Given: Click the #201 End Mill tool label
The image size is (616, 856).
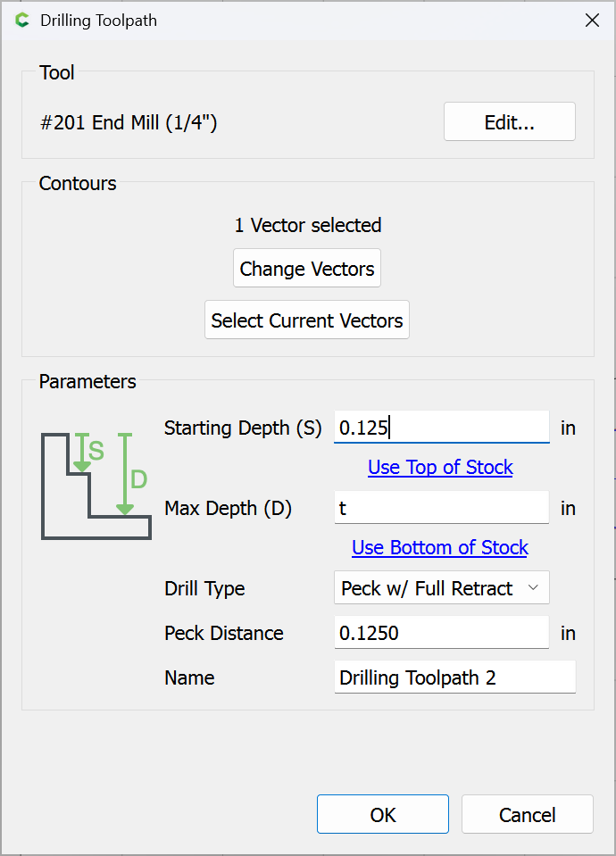Looking at the screenshot, I should tap(129, 122).
